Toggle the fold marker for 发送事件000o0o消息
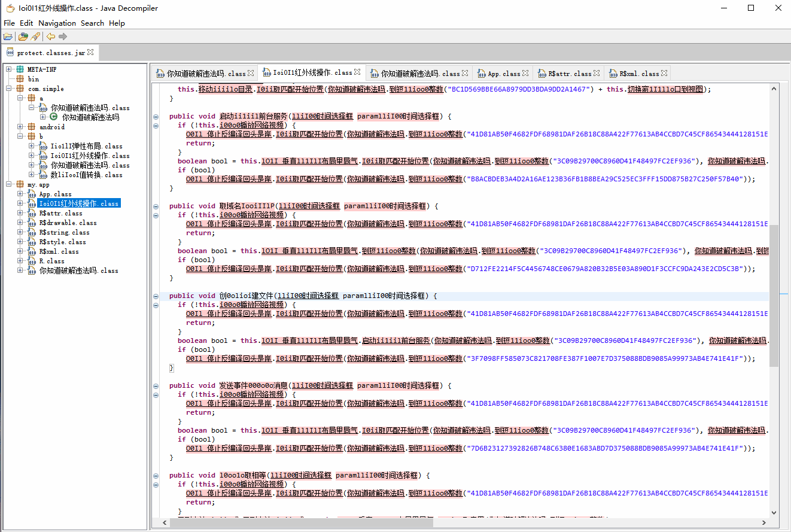Image resolution: width=791 pixels, height=532 pixels. 156,385
